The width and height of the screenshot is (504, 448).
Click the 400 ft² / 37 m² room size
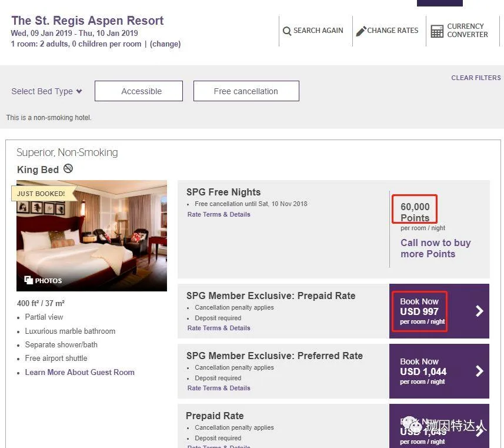tap(41, 303)
